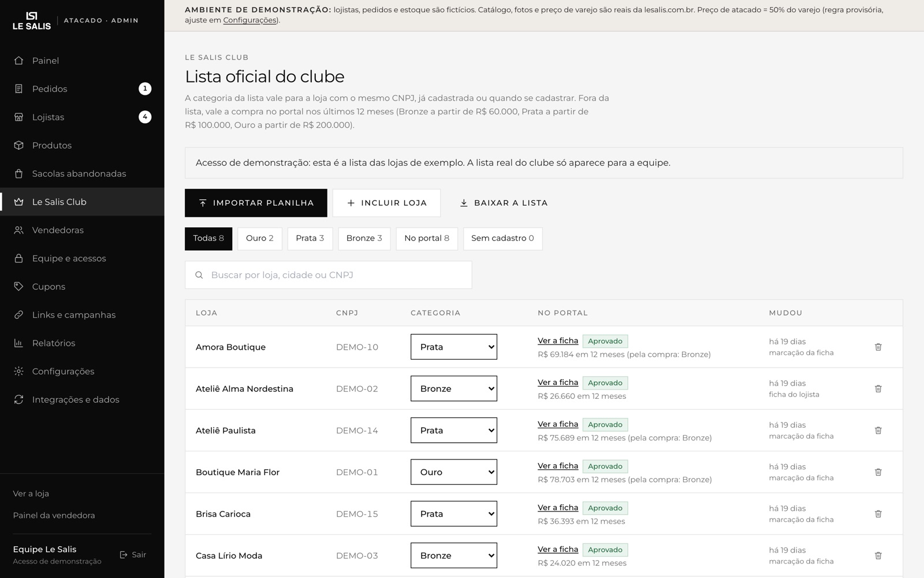Click the trash icon in the Brisa Carioca row
Viewport: 924px width, 578px height.
878,514
